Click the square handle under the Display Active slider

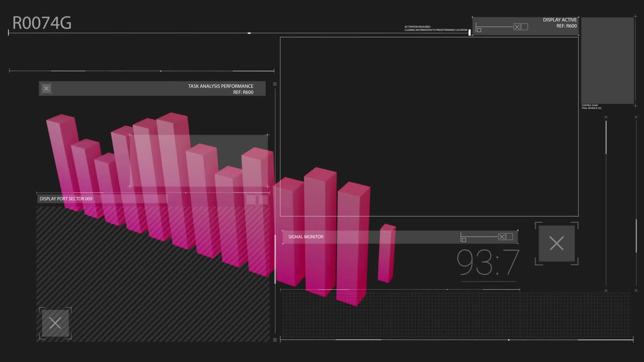478,30
